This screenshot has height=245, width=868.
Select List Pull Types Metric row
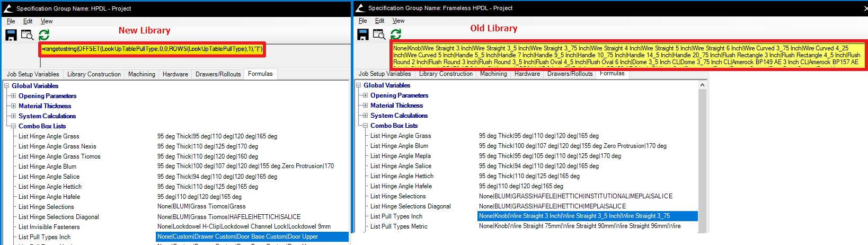[x=398, y=226]
